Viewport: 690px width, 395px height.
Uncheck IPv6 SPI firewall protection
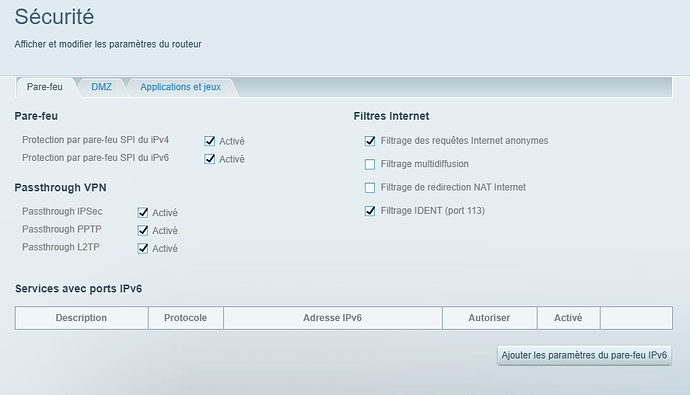pyautogui.click(x=209, y=159)
